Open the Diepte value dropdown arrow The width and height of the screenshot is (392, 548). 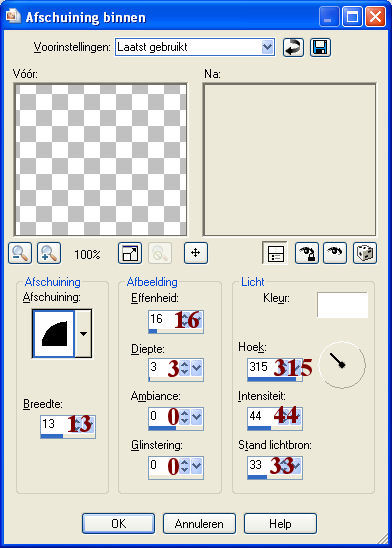point(197,368)
